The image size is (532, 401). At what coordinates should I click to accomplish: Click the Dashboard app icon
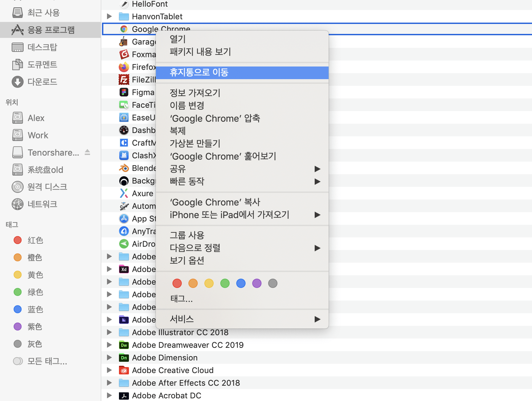(x=124, y=130)
